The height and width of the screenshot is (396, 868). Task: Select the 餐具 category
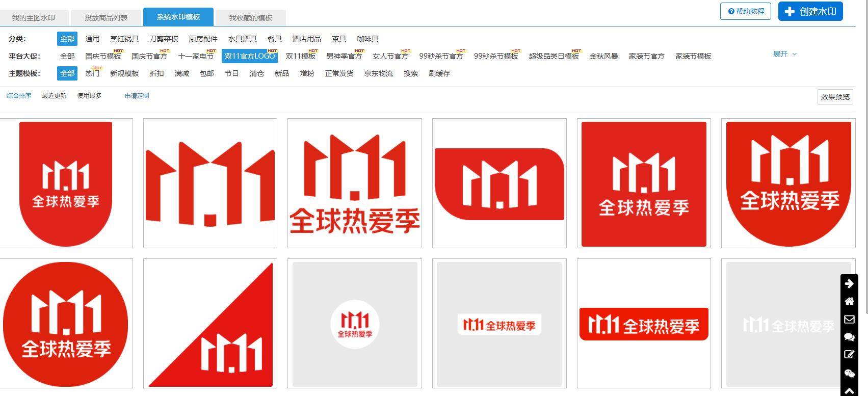[275, 39]
